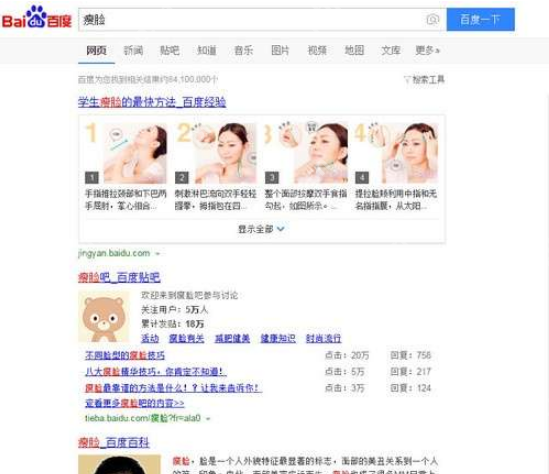Open post 瘦脸最靠谱的方法是什么
Image resolution: width=549 pixels, height=474 pixels.
tap(173, 388)
